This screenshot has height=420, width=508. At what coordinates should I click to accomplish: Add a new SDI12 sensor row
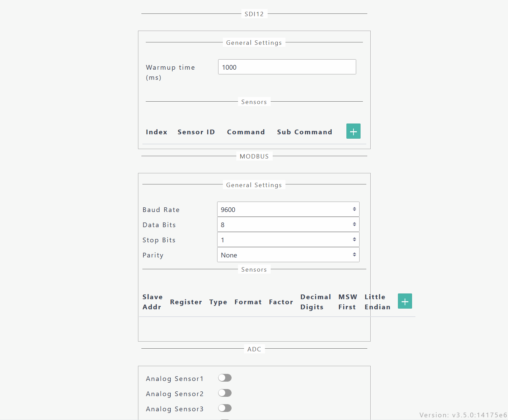(353, 131)
